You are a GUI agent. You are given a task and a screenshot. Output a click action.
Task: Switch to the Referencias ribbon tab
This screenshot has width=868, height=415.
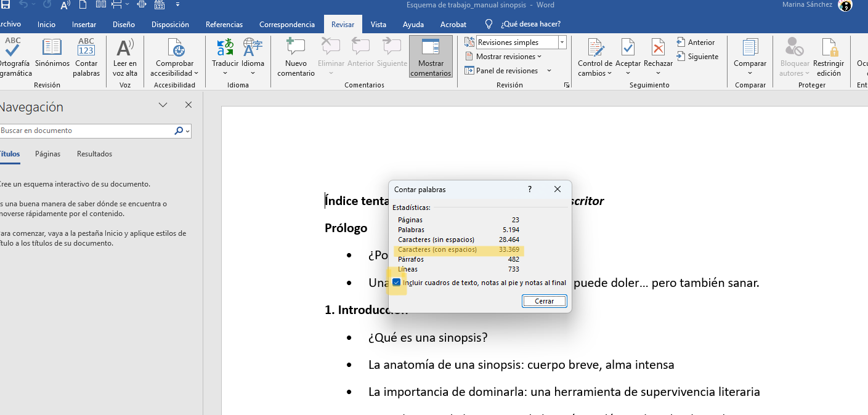[x=224, y=25]
